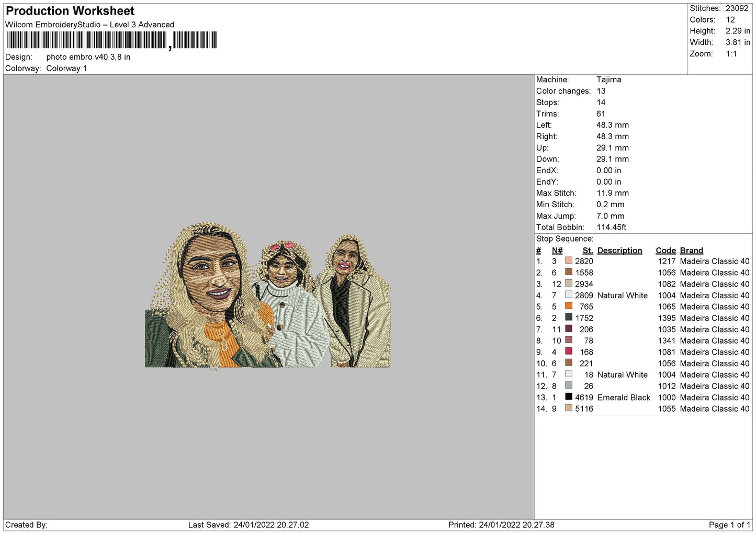Click the Stitches value 23092
Viewport: 756px width, 534px height.
737,8
